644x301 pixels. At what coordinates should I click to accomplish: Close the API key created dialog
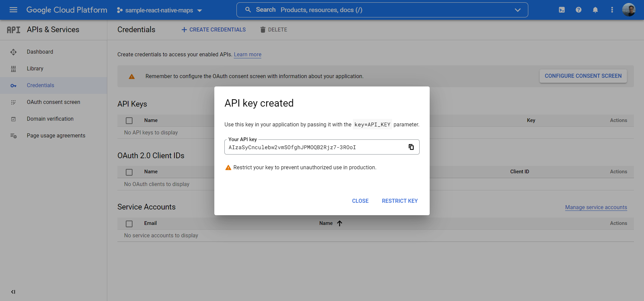[x=360, y=201]
